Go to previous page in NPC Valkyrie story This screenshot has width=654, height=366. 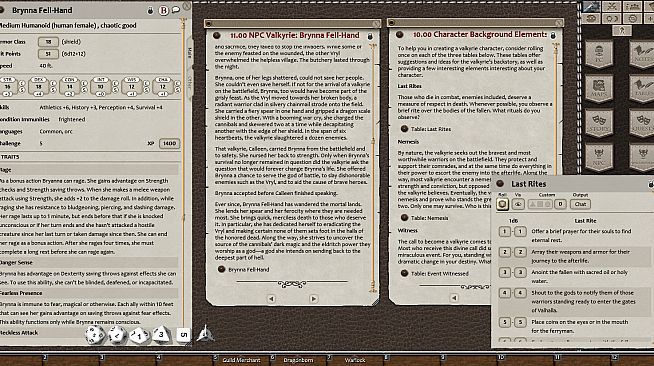271,298
